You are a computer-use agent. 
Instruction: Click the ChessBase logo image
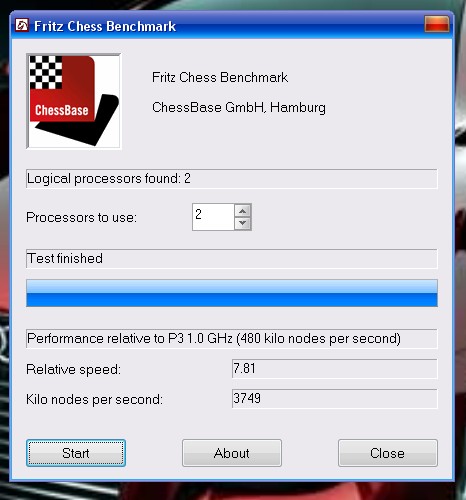[x=74, y=101]
